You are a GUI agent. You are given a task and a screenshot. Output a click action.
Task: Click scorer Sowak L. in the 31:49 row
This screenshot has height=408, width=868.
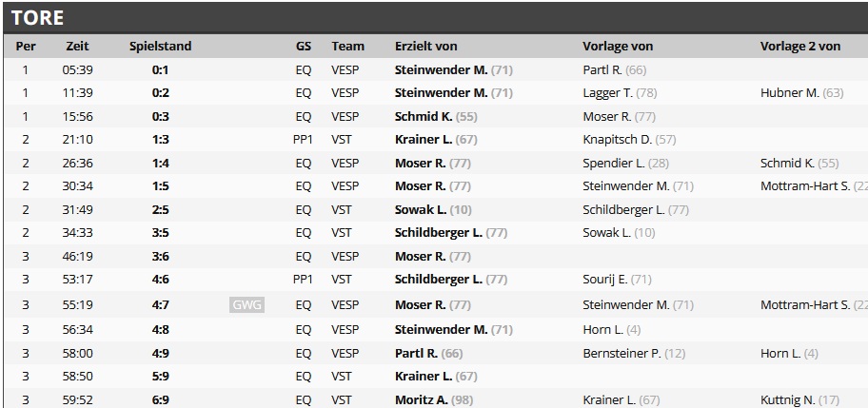point(421,209)
